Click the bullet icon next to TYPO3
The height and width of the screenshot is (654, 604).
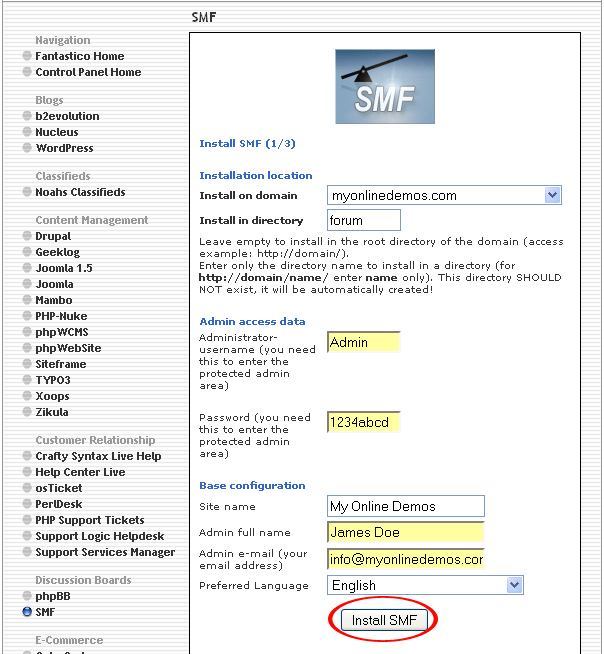(27, 380)
